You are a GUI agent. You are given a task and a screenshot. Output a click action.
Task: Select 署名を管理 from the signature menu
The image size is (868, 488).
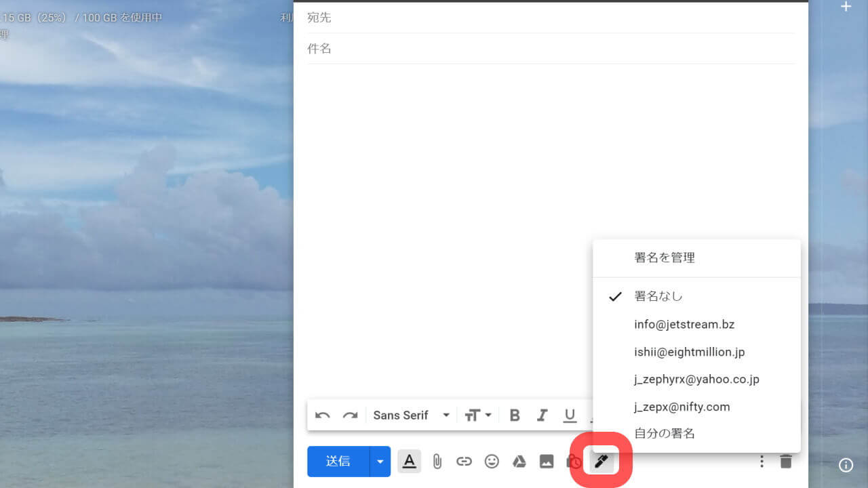(x=665, y=258)
